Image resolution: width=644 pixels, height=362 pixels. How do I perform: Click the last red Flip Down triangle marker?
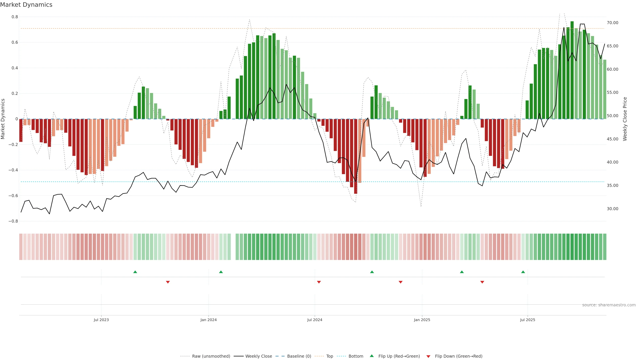(482, 282)
